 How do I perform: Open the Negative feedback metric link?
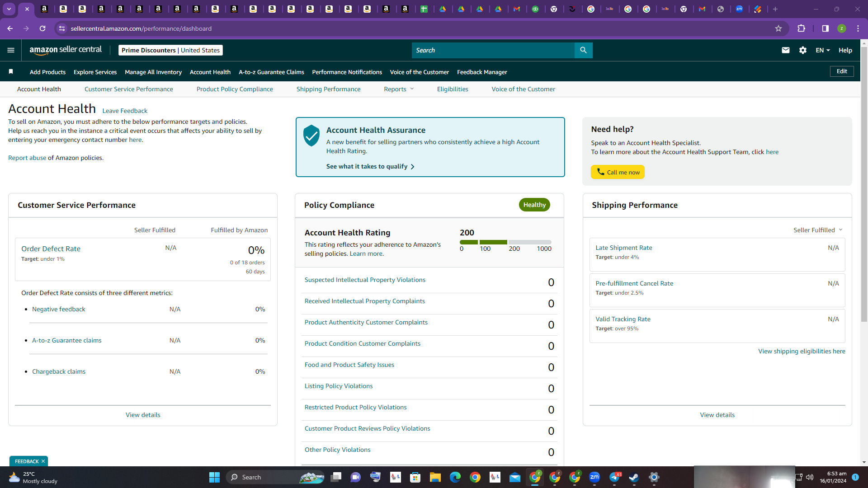59,309
